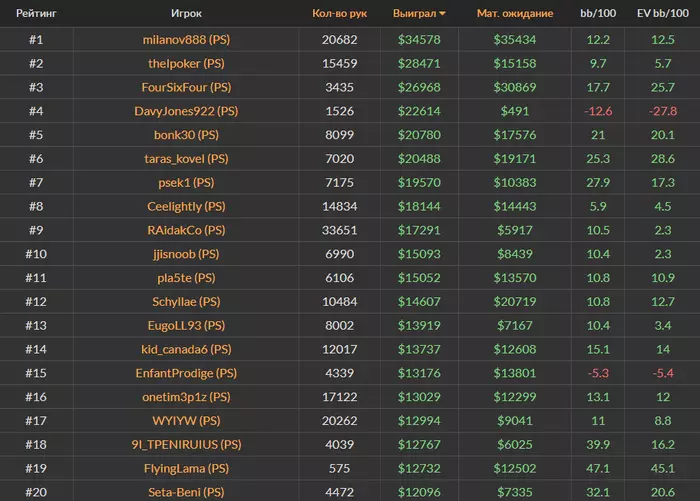The height and width of the screenshot is (501, 700).
Task: Click the Игрок column header
Action: [186, 15]
